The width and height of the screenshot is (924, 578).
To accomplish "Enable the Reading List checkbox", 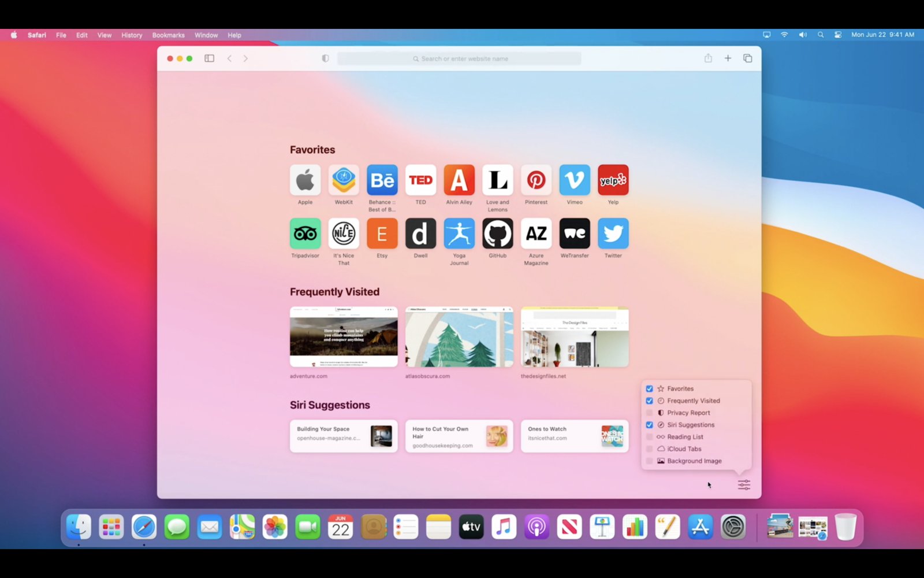I will (649, 437).
